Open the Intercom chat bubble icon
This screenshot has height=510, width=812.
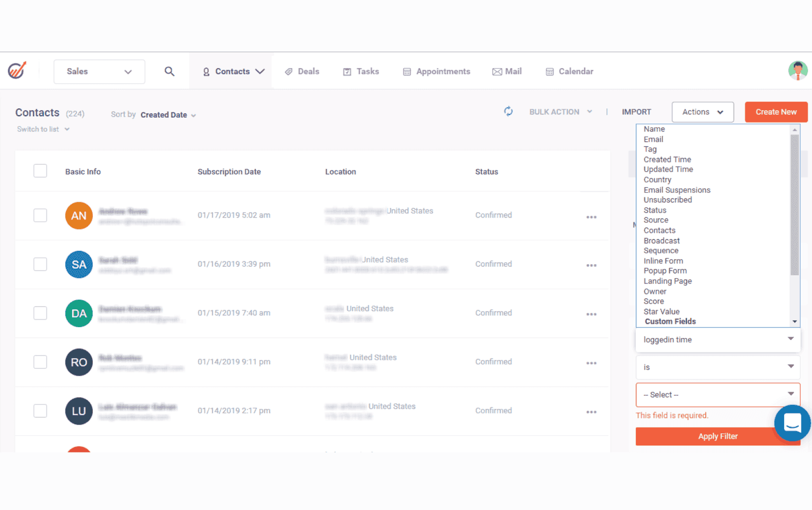(792, 423)
